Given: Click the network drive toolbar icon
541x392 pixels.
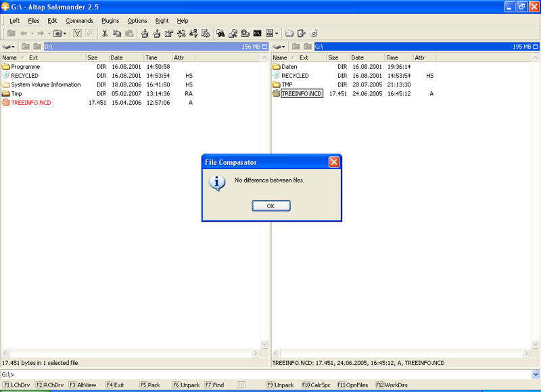Looking at the screenshot, I should 233,33.
